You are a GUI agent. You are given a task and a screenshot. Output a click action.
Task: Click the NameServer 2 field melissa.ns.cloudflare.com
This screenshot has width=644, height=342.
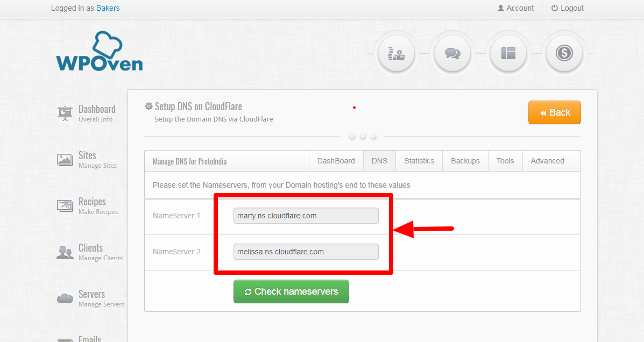click(x=306, y=252)
